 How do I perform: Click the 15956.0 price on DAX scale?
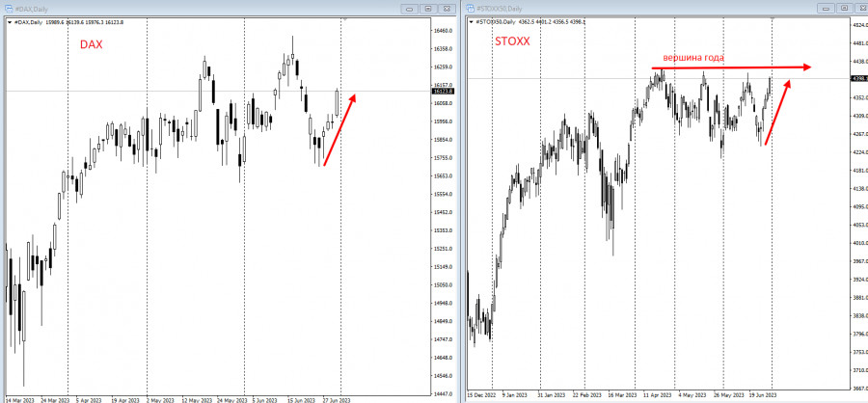coord(444,121)
